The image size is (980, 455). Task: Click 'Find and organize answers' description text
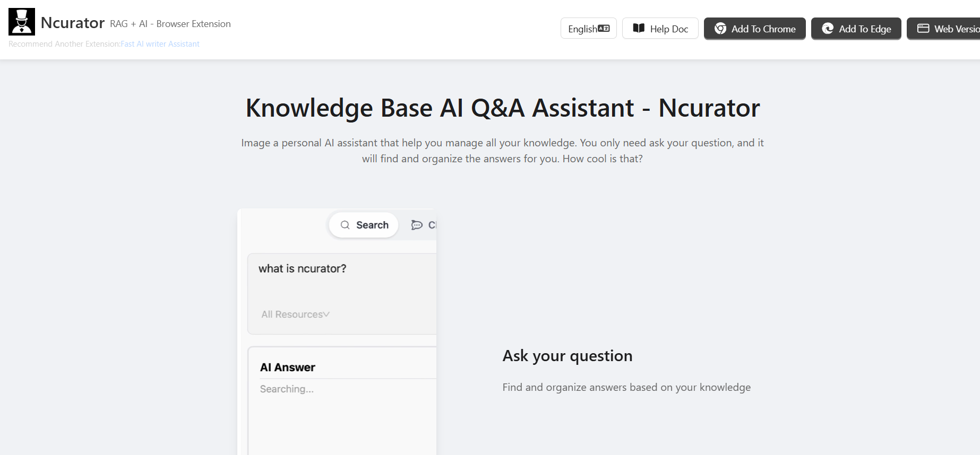626,388
